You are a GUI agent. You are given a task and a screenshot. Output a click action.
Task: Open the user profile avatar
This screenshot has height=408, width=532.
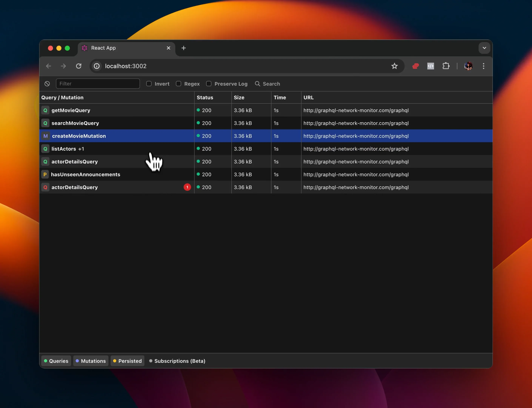(468, 66)
